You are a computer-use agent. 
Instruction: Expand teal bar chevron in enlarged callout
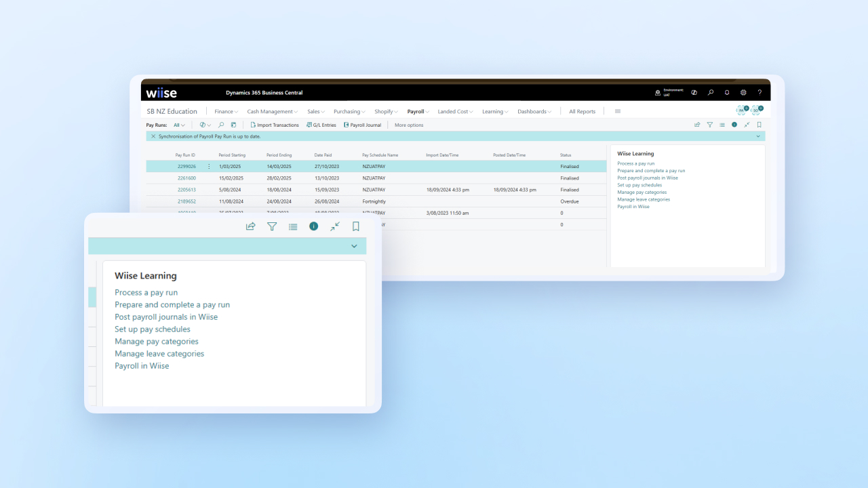(x=354, y=246)
